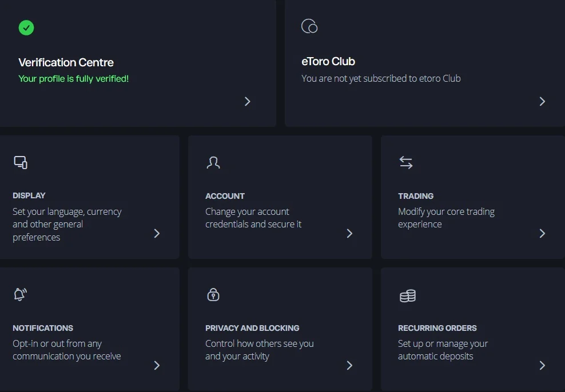Expand Notifications settings with the chevron
This screenshot has width=565, height=392.
click(x=157, y=365)
